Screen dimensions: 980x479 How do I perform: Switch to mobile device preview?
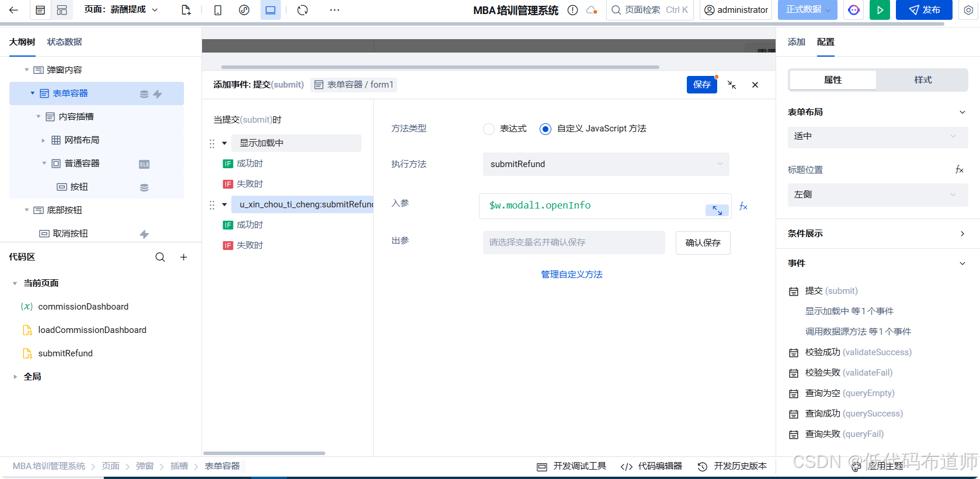point(218,10)
